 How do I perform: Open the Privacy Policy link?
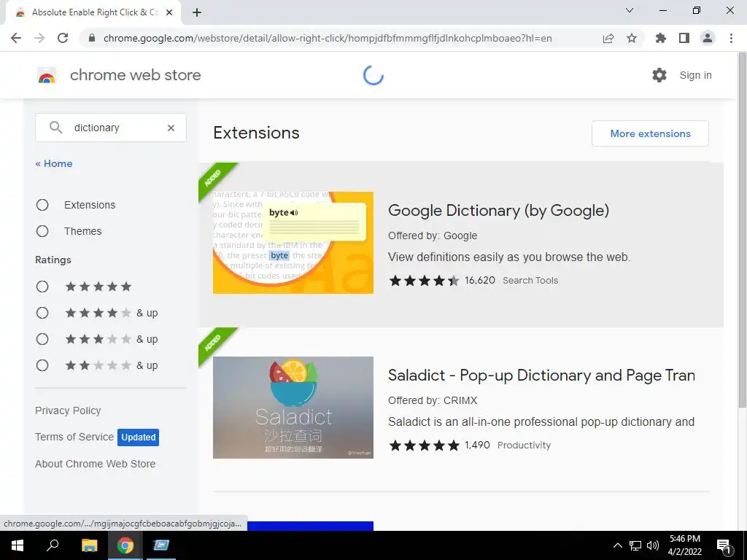pos(68,411)
